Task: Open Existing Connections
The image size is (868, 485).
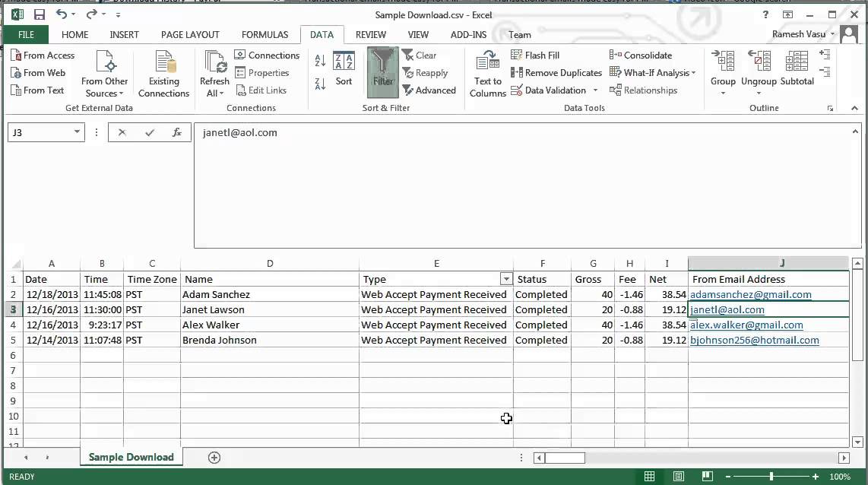Action: [x=164, y=74]
